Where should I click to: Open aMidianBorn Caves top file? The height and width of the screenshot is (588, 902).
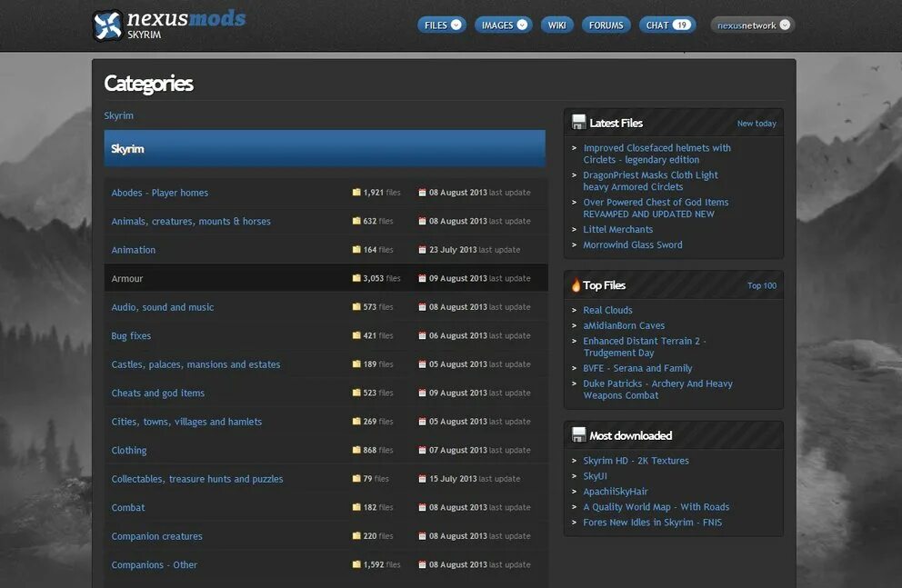coord(624,326)
